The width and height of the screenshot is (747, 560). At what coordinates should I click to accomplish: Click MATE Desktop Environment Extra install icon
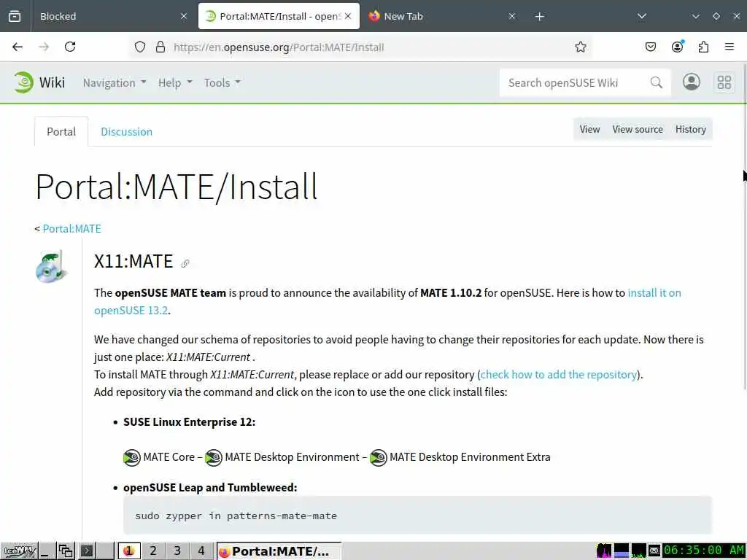pos(379,458)
